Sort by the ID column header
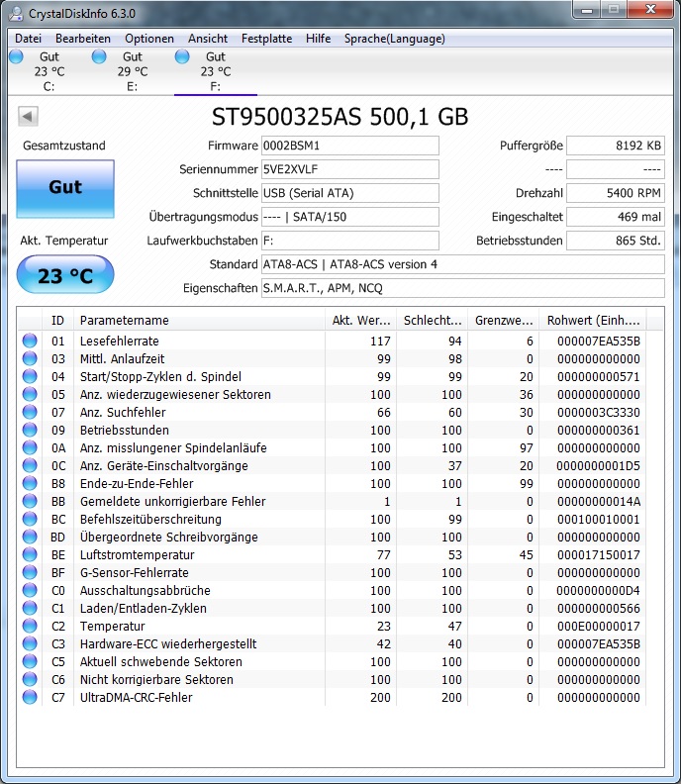Viewport: 681px width, 784px height. (x=58, y=320)
